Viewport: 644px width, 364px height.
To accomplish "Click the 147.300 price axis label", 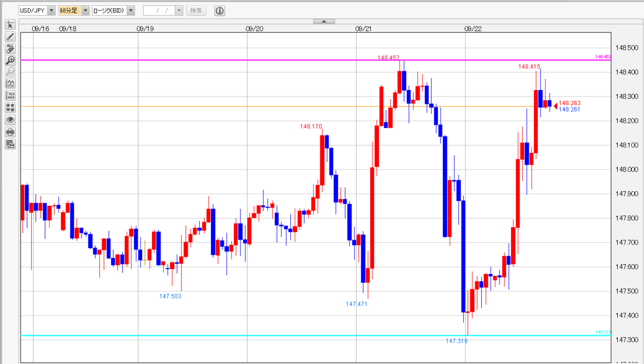I will tap(627, 340).
